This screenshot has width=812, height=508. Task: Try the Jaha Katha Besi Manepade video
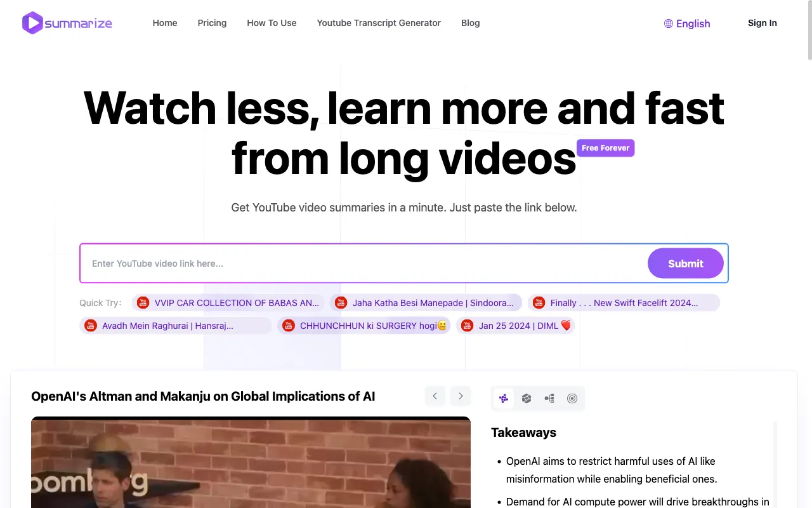coord(426,303)
